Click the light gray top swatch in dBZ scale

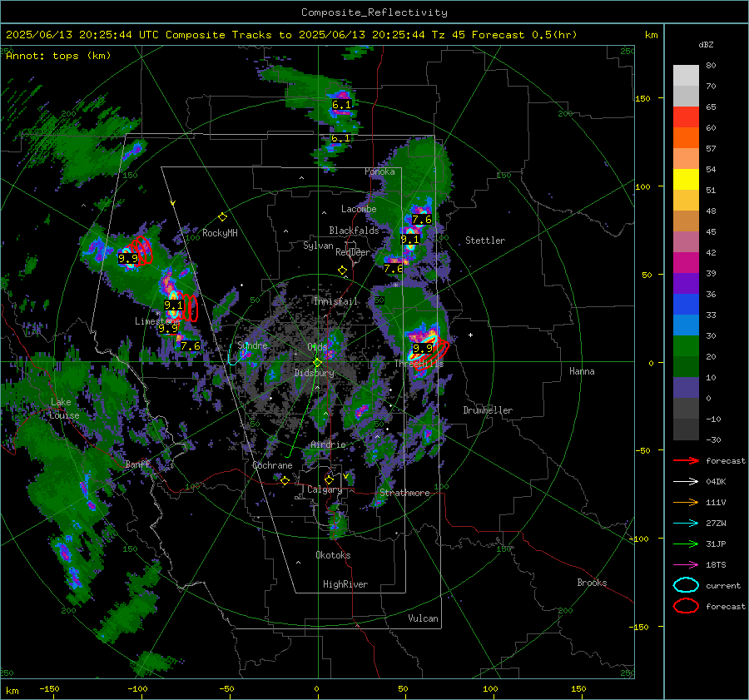(x=686, y=75)
